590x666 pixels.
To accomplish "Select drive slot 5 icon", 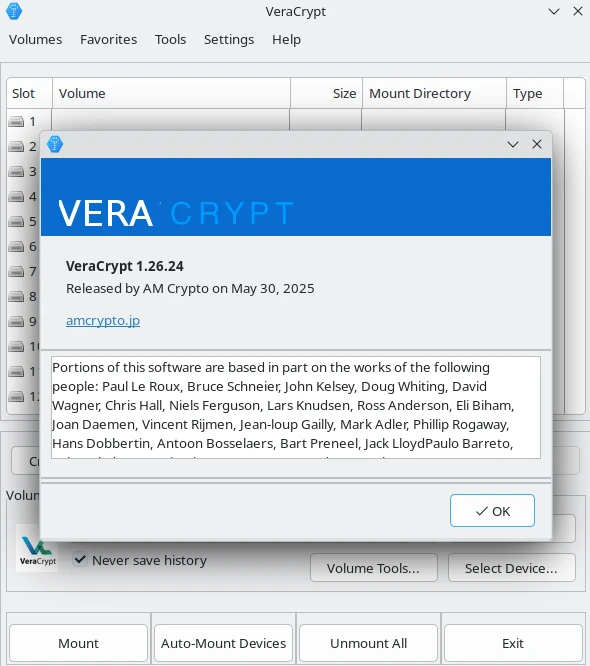I will pos(16,222).
